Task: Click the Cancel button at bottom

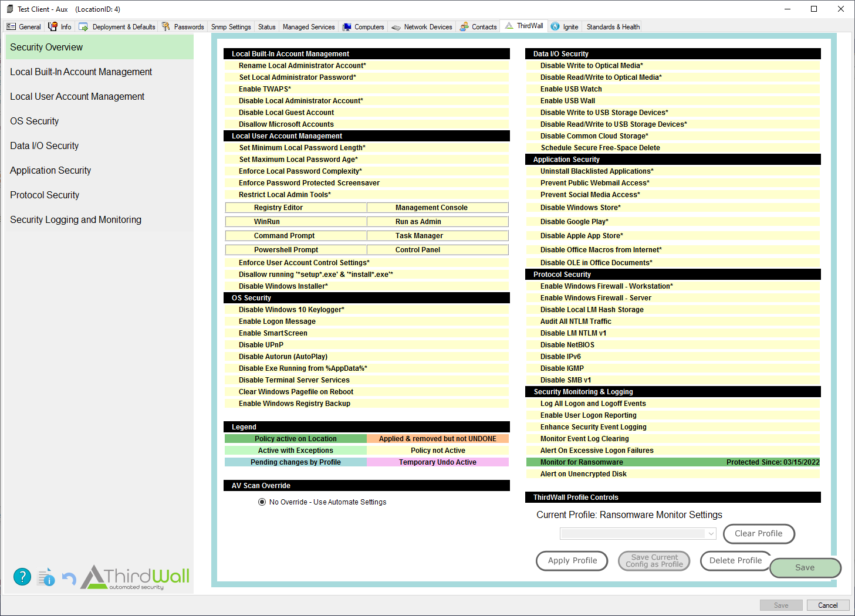Action: pos(828,605)
